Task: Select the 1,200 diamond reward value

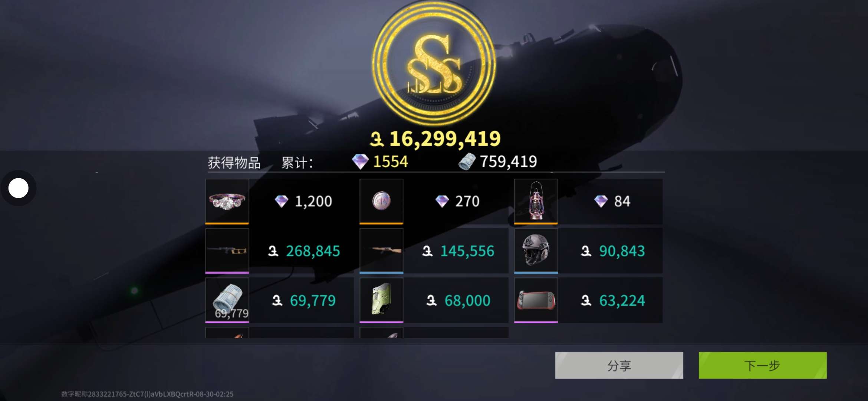Action: point(313,201)
